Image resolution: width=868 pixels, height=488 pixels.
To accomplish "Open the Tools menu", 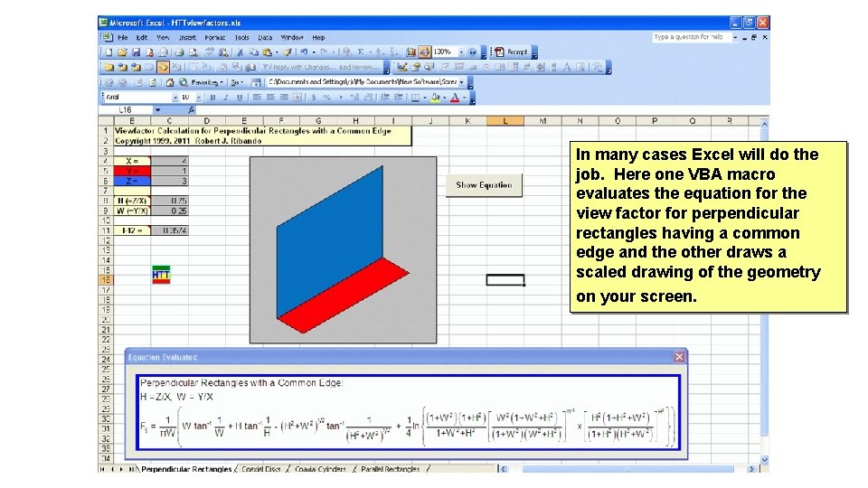I will click(x=242, y=38).
